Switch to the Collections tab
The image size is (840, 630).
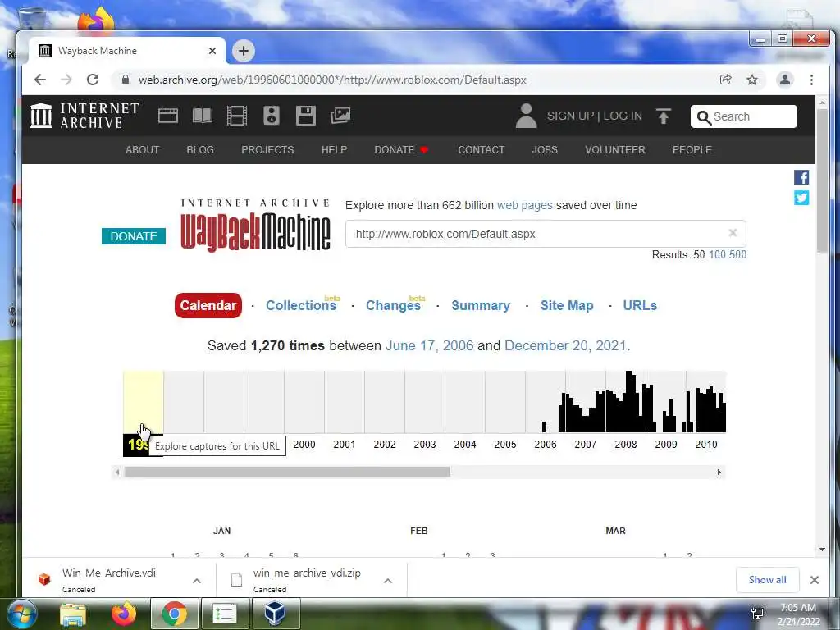301,305
